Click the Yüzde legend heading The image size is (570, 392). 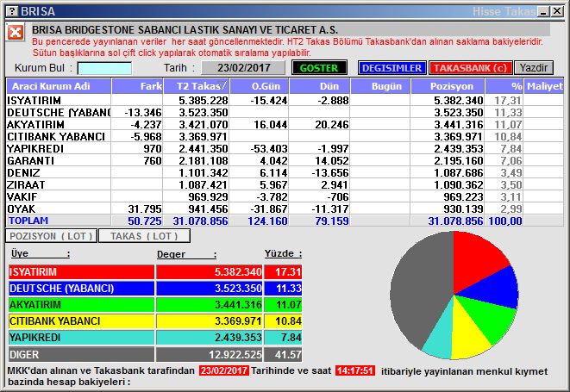(x=283, y=253)
